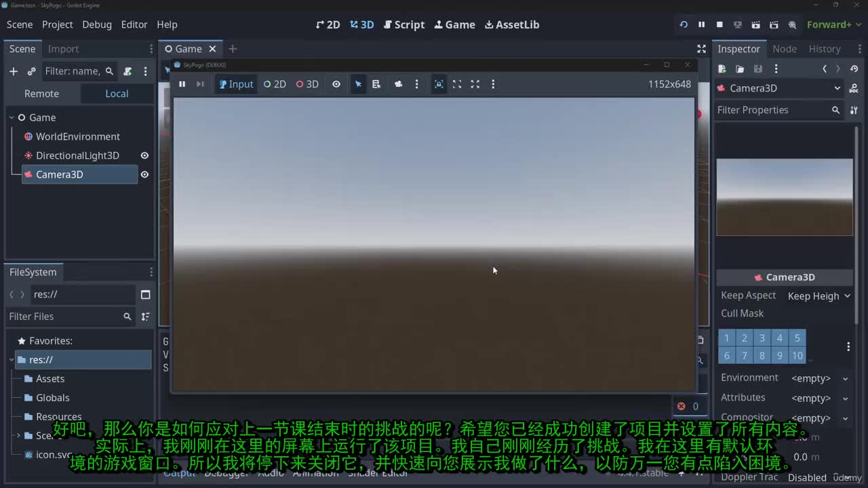Viewport: 868px width, 488px height.
Task: Click the selection list icon in game toolbar
Action: [376, 84]
